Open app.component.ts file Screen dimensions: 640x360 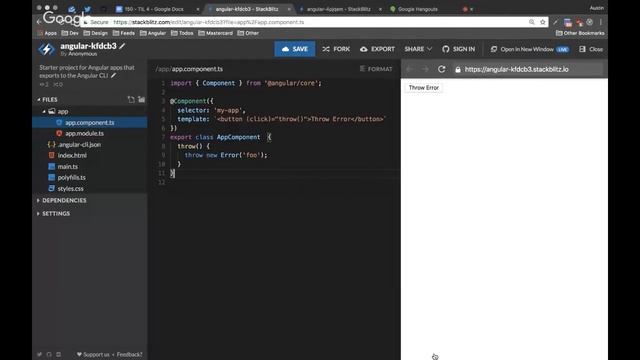[x=90, y=122]
